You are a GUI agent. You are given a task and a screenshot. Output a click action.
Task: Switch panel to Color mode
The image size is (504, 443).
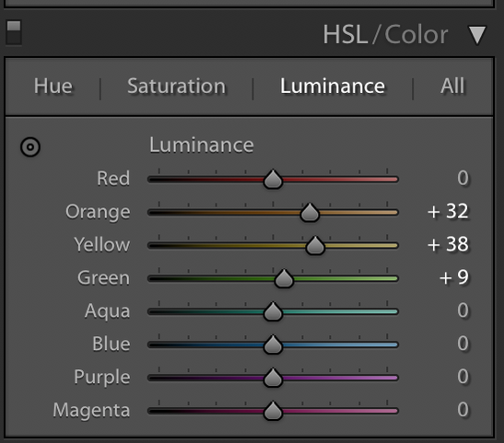(416, 35)
